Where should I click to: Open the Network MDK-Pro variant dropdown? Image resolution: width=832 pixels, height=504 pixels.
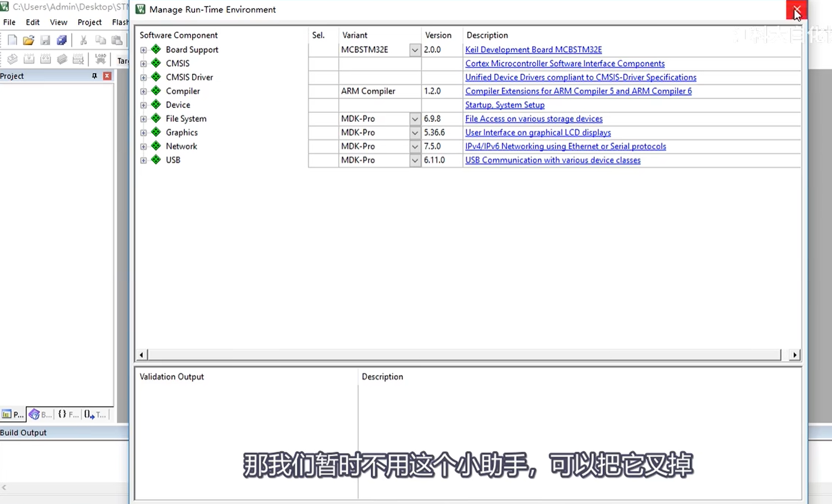[x=415, y=146]
